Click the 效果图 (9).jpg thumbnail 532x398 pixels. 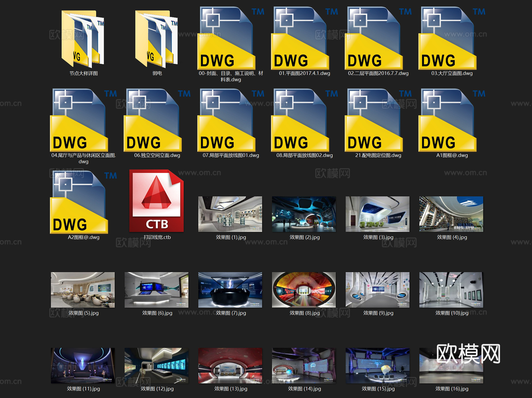[x=377, y=290]
